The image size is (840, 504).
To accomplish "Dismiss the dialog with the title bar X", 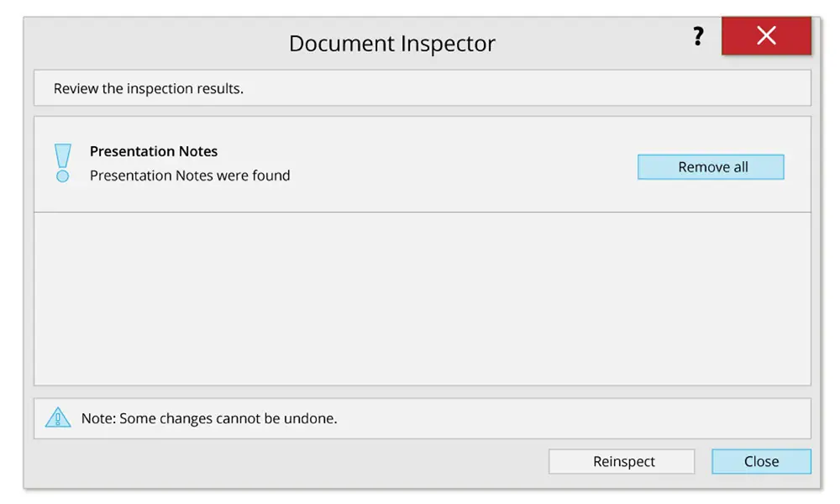I will tap(766, 36).
